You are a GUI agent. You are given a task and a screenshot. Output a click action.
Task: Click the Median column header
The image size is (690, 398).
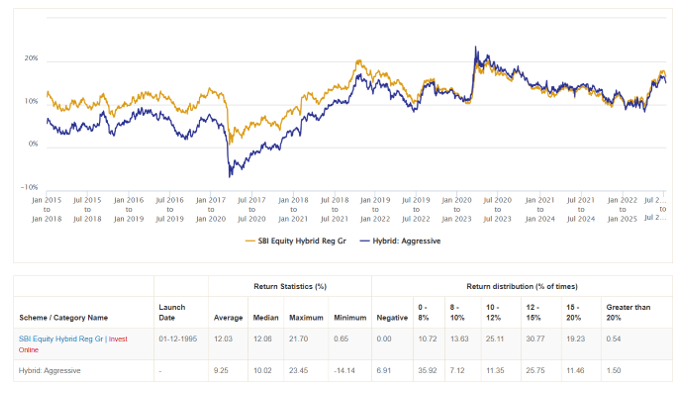tap(266, 318)
